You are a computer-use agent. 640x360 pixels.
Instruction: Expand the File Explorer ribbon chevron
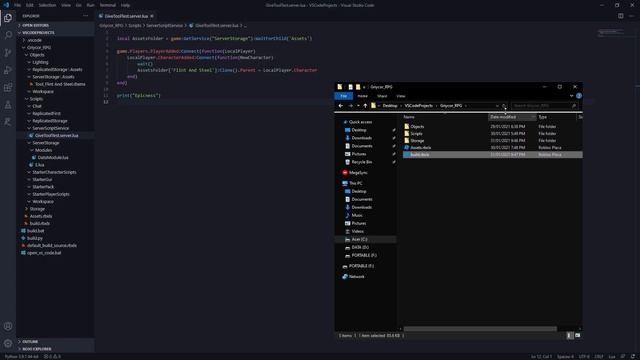(571, 96)
